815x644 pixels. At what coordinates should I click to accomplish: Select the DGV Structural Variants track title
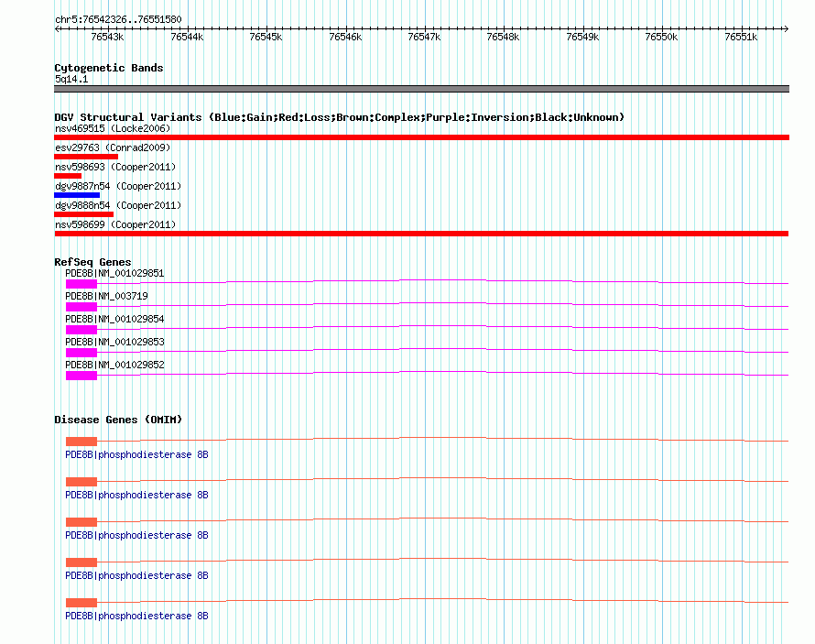(339, 117)
